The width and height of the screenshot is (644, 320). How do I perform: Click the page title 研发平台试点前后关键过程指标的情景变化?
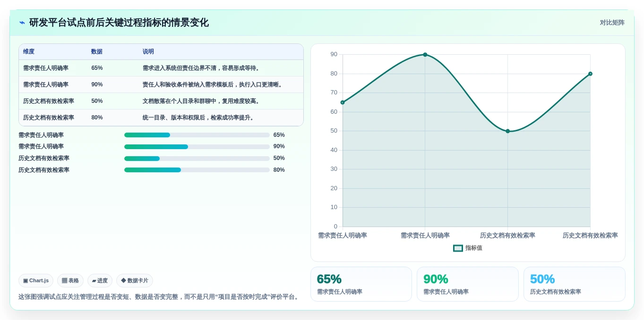pyautogui.click(x=119, y=23)
